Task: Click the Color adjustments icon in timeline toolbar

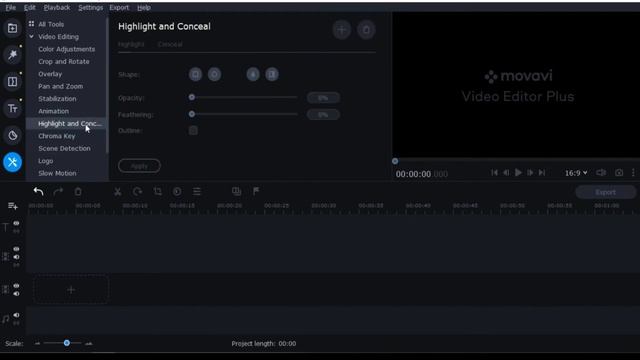Action: (177, 191)
